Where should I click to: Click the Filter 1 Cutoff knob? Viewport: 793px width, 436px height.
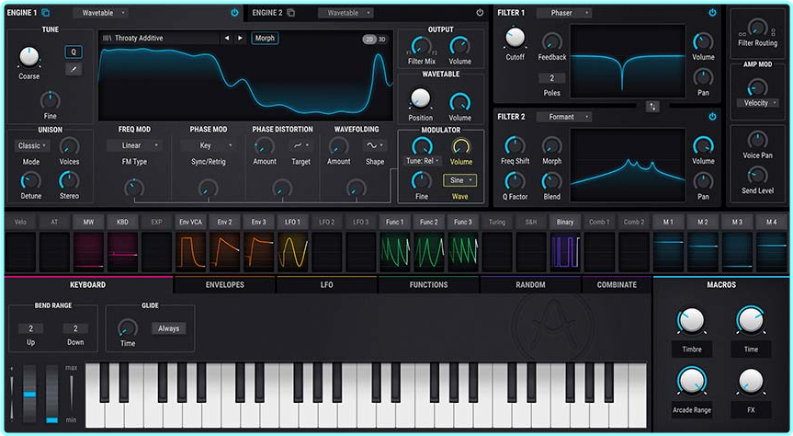tap(515, 38)
